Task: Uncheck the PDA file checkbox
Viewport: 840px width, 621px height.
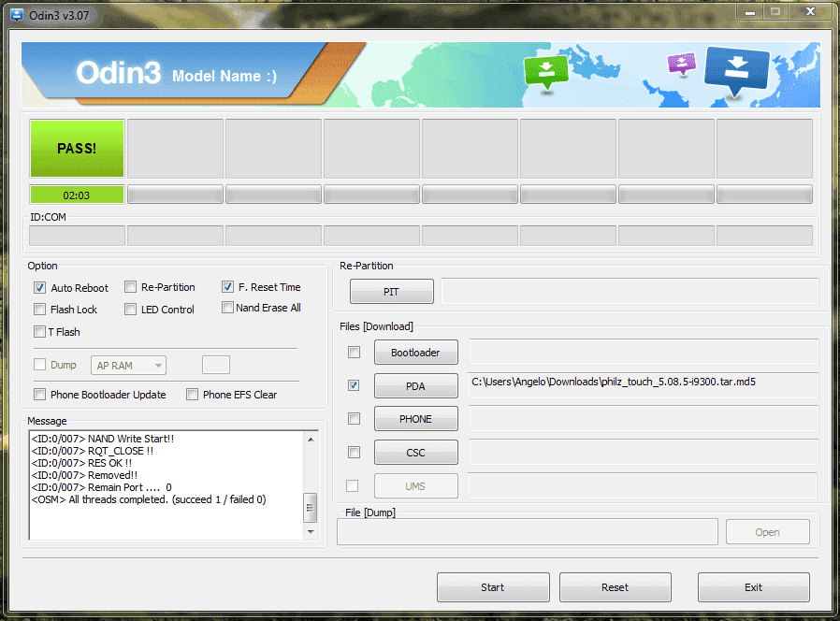Action: (354, 385)
